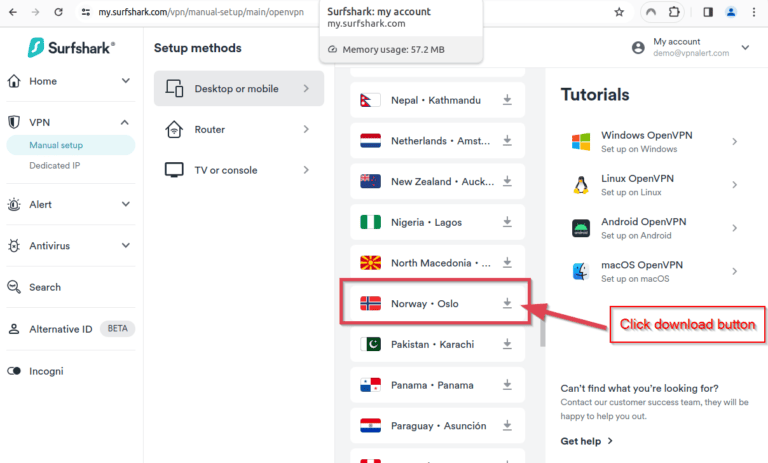Viewport: 768px width, 463px height.
Task: Expand the Antivirus sidebar section
Action: coord(126,245)
